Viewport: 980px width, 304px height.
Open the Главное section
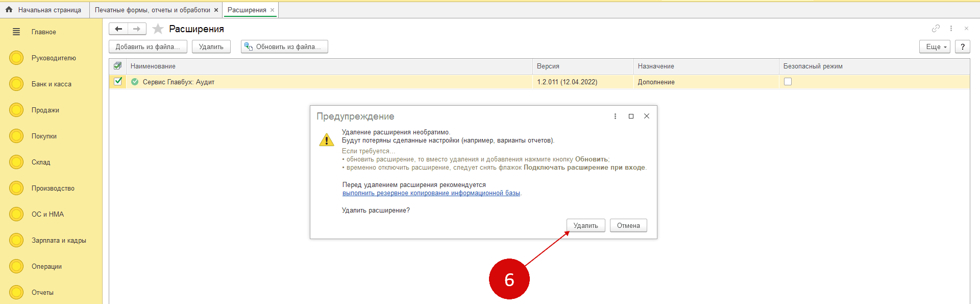pos(44,32)
